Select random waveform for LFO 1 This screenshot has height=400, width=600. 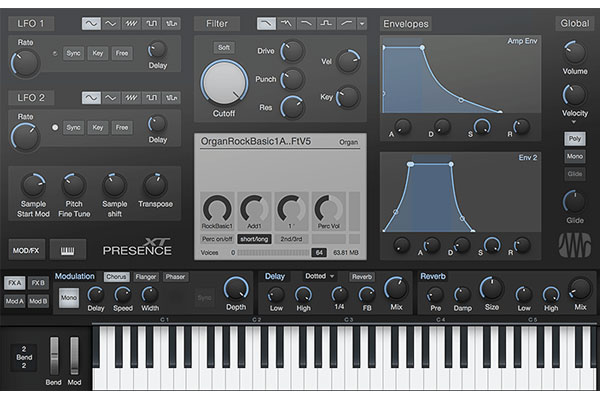(171, 24)
